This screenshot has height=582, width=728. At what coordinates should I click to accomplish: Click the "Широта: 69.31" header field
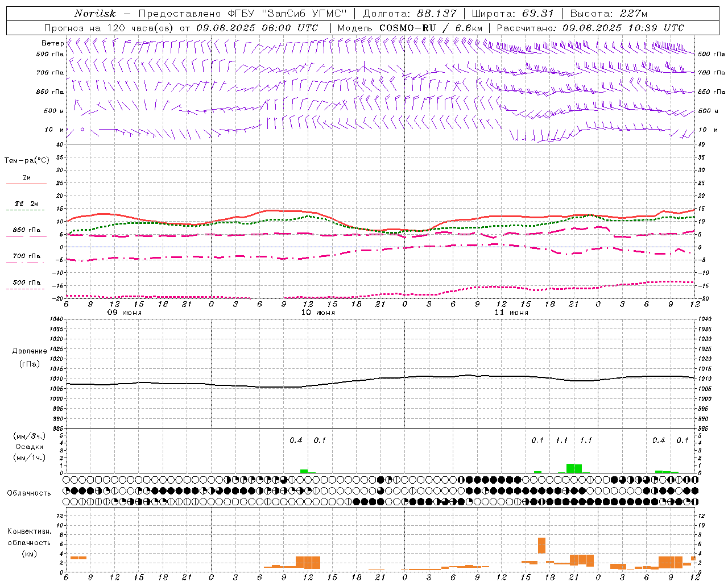512,14
